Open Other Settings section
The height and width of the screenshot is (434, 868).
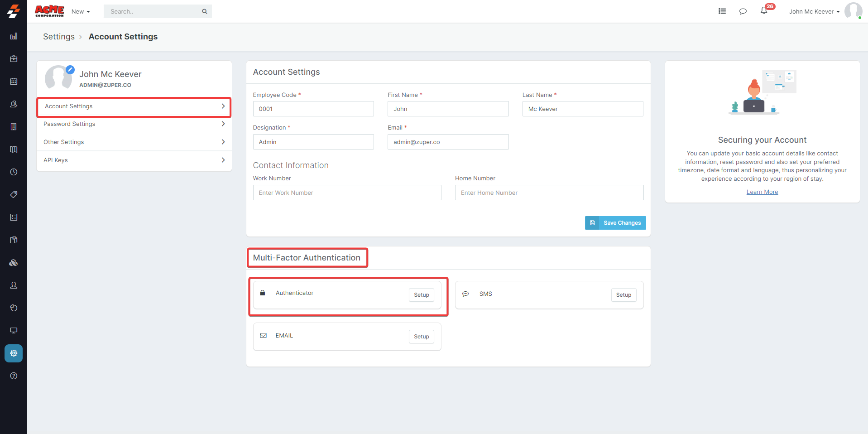tap(134, 142)
